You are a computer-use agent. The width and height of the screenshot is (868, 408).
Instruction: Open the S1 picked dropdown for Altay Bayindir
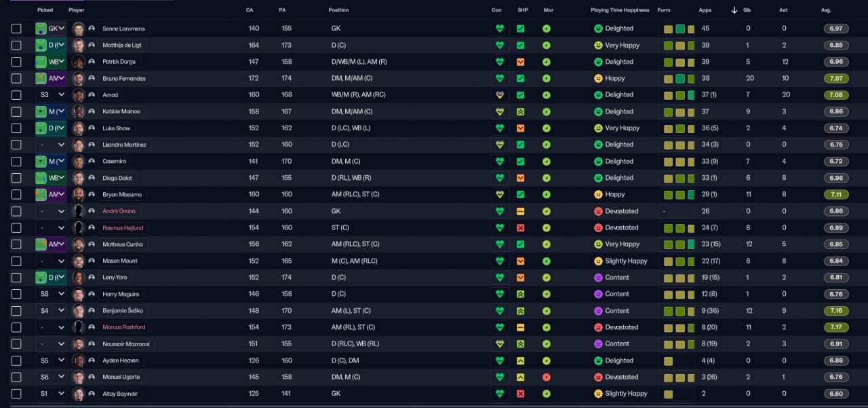point(51,394)
